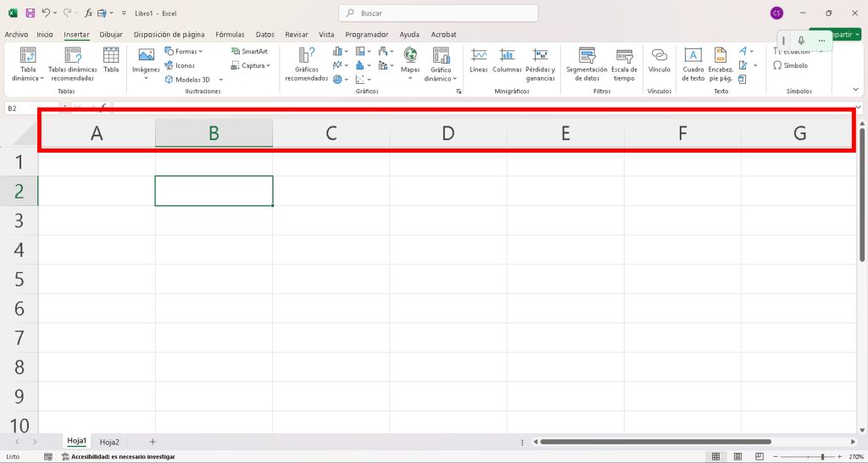
Task: Collapse the ribbon with the chevron
Action: [856, 89]
